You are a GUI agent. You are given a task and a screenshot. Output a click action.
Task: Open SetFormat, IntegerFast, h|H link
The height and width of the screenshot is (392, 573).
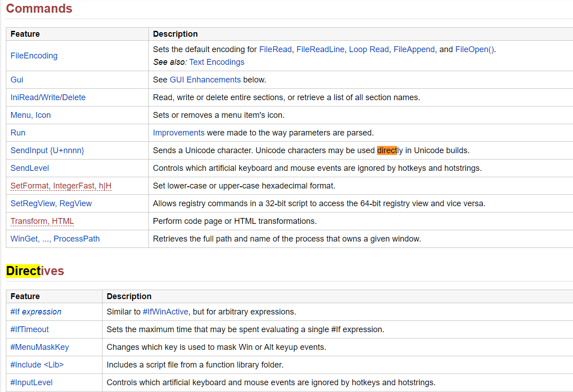click(x=61, y=186)
